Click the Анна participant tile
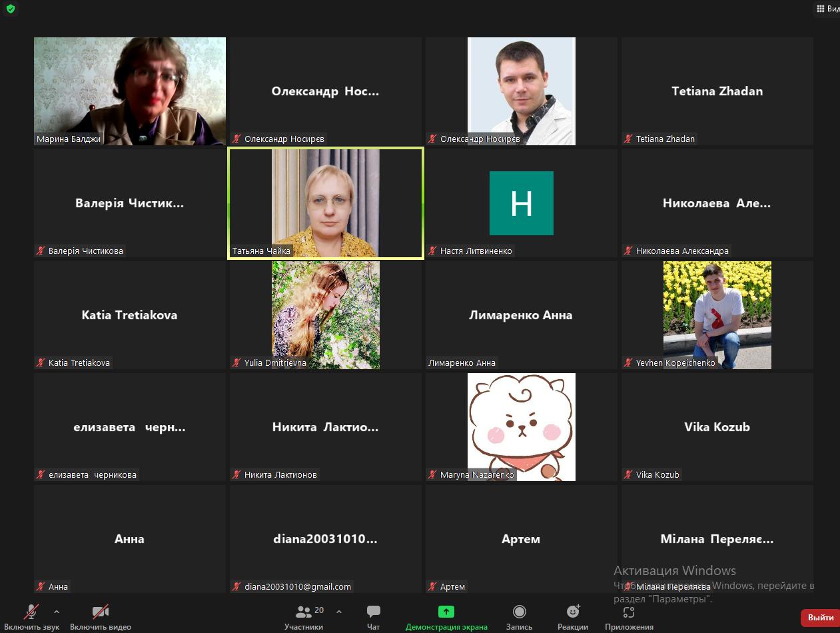The width and height of the screenshot is (840, 633). [x=130, y=539]
